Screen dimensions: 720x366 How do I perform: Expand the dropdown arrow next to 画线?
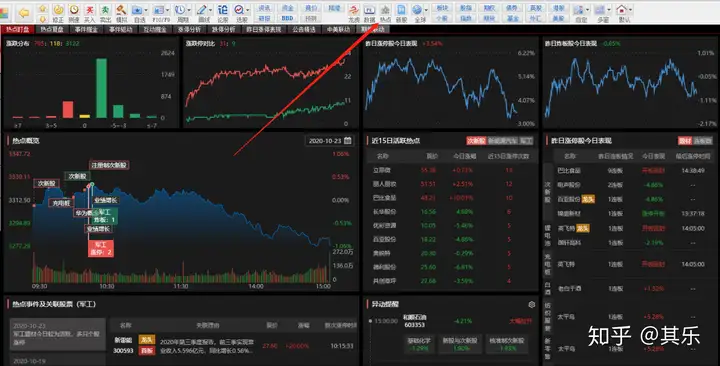211,10
